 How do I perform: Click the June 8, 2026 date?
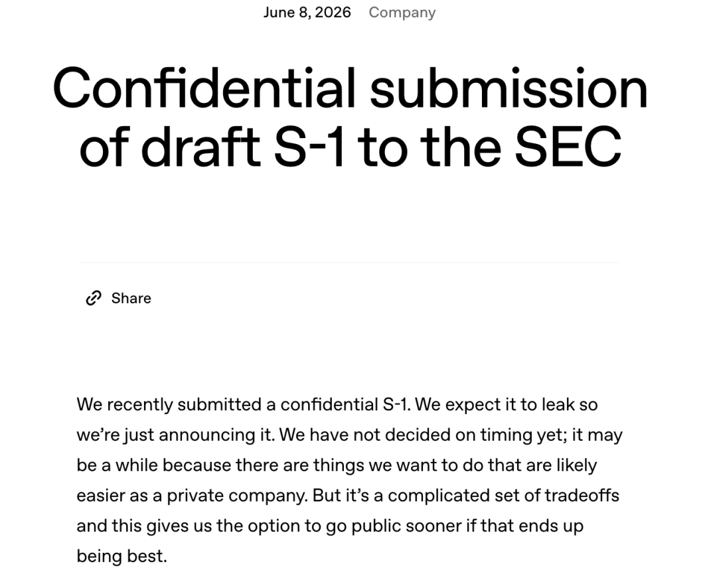pyautogui.click(x=307, y=13)
